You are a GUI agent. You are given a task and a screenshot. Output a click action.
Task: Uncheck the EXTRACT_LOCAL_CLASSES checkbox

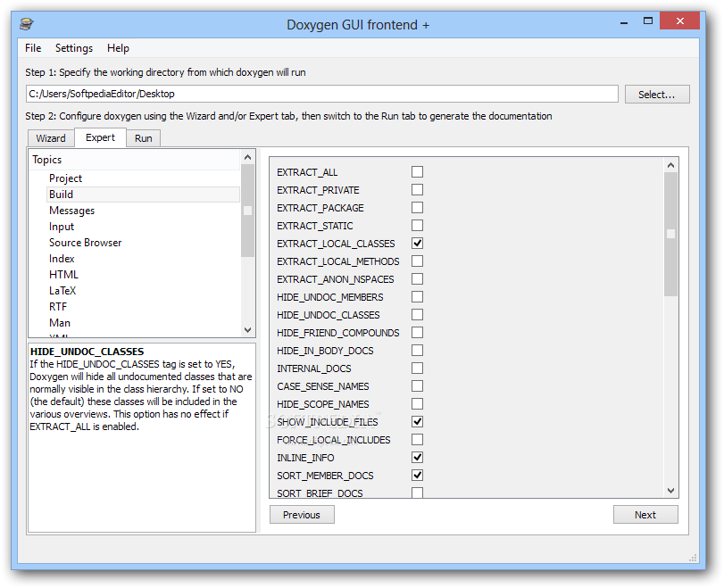pos(417,244)
